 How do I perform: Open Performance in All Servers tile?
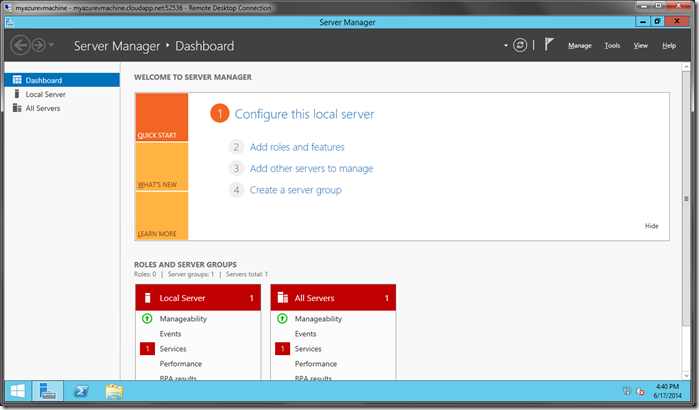coord(316,364)
